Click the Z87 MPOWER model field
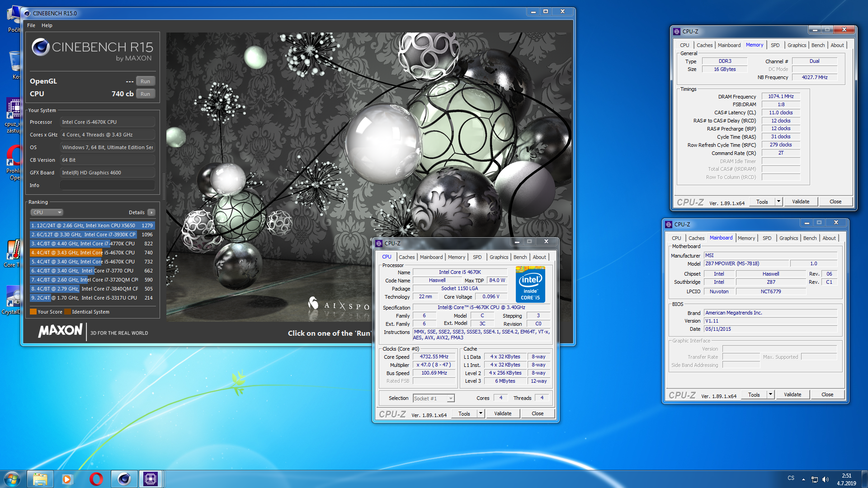Screen dimensions: 868x488 [x=746, y=263]
